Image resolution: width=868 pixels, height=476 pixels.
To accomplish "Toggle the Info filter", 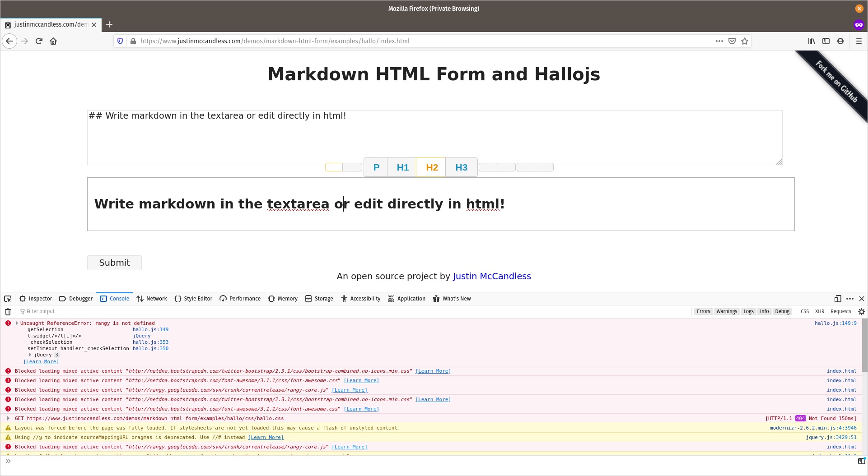I will [764, 311].
